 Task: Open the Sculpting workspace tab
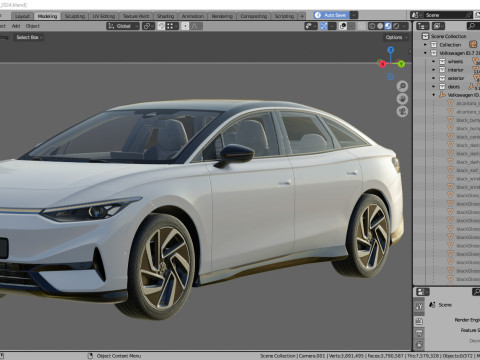click(75, 16)
